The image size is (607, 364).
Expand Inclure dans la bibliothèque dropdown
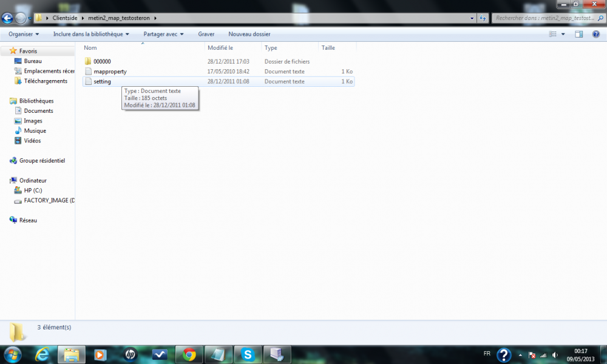(91, 34)
